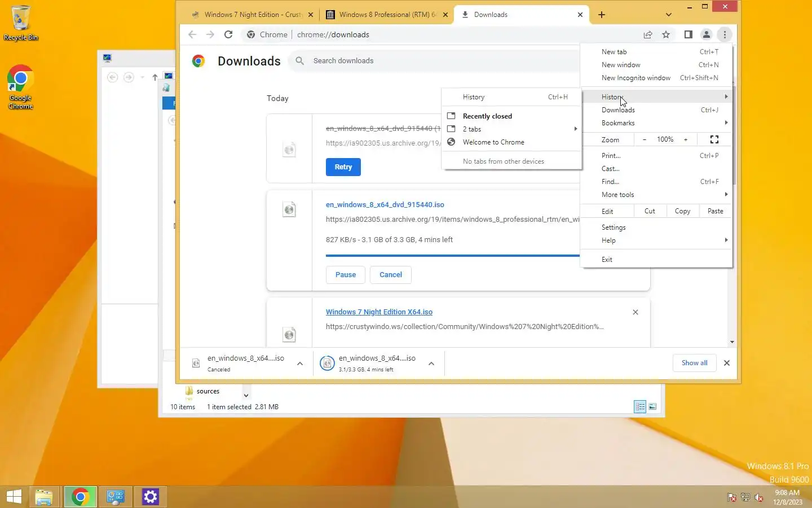Click Chrome's back navigation arrow

pyautogui.click(x=192, y=34)
